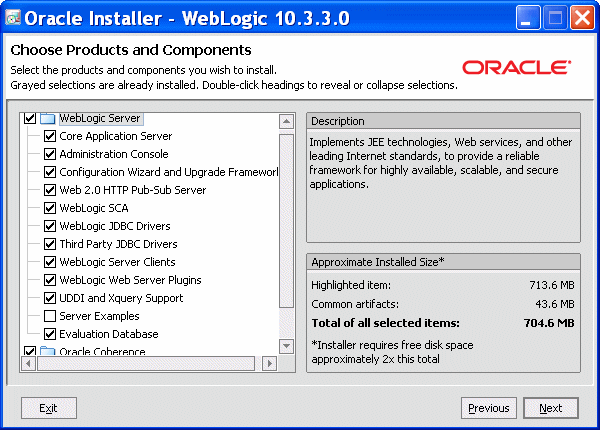
Task: Uncheck WebLogic JDBC Drivers checkbox
Action: tap(50, 226)
